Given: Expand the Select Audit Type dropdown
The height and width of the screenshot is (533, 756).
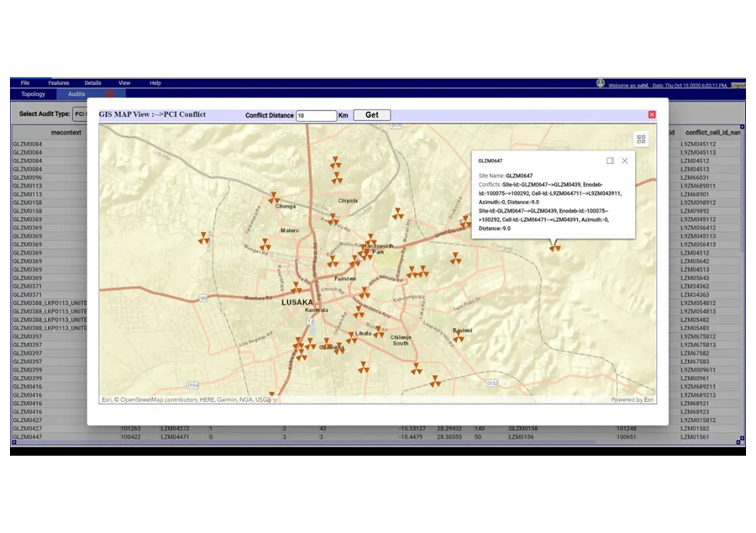Looking at the screenshot, I should point(81,113).
